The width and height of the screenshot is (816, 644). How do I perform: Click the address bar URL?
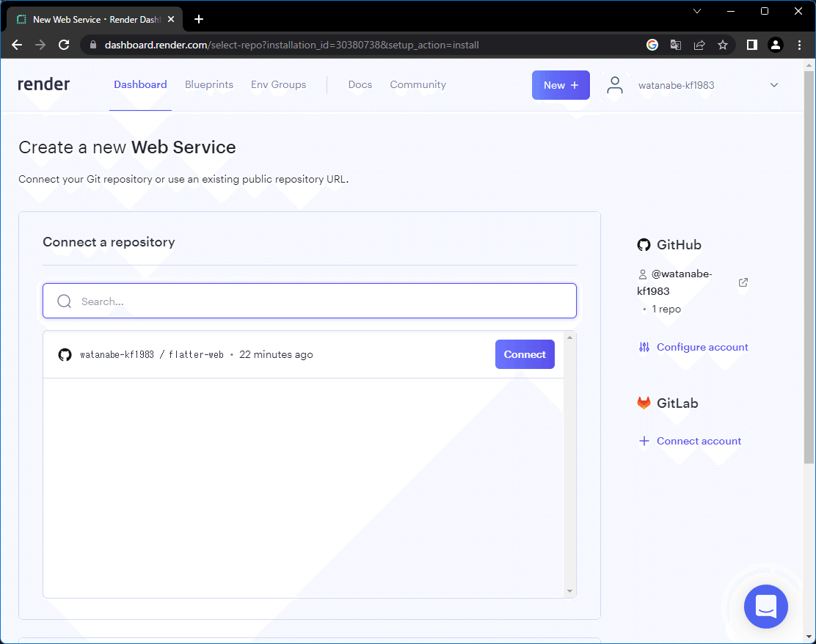(291, 45)
